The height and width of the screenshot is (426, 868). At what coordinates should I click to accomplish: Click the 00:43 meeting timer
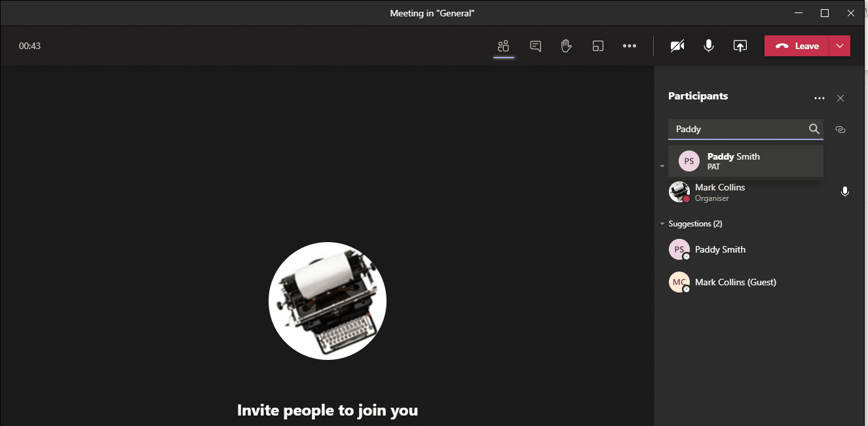click(29, 46)
